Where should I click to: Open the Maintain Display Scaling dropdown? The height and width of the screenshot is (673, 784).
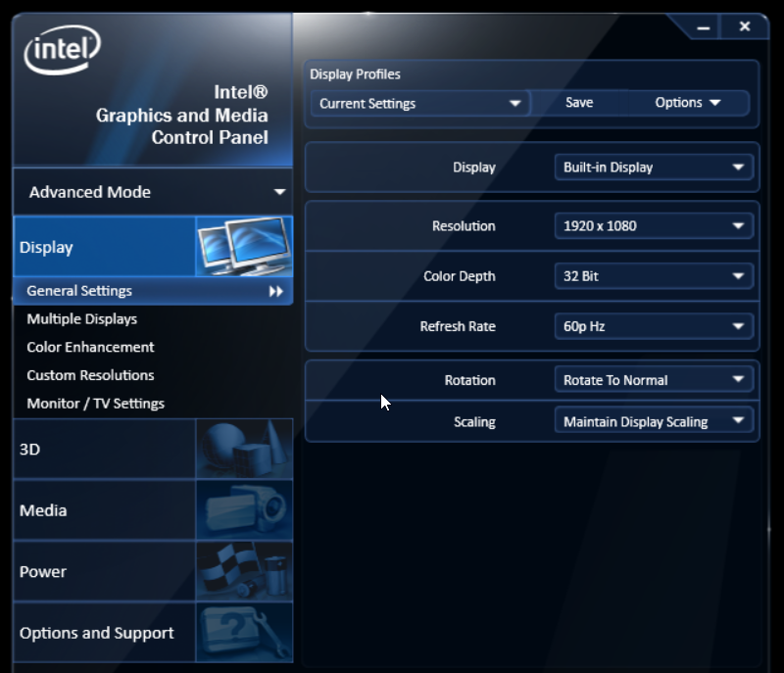point(654,421)
